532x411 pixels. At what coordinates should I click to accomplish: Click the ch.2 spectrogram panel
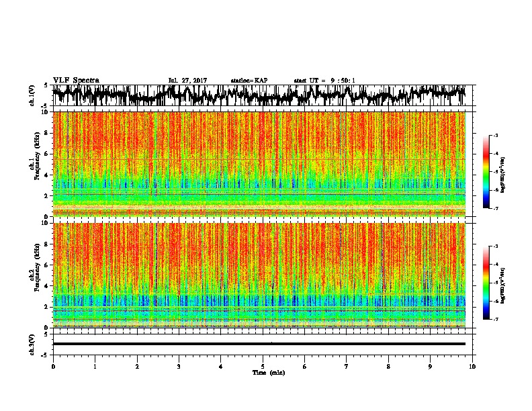(259, 275)
